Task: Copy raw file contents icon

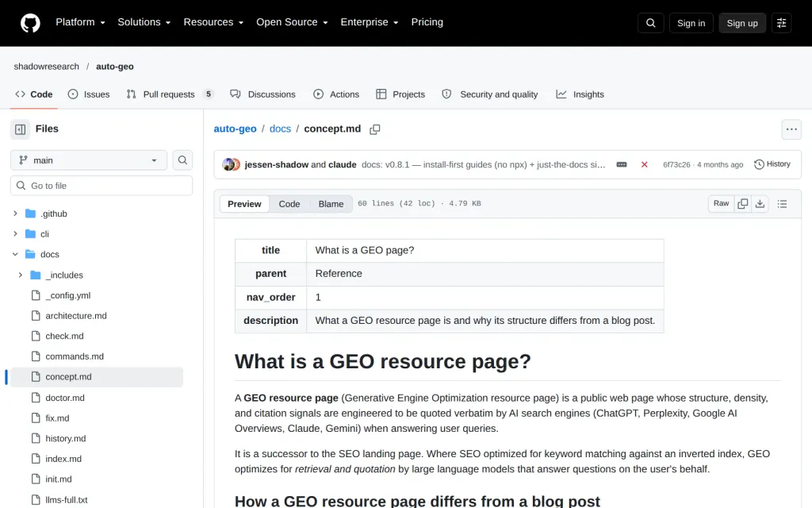Action: coord(742,204)
